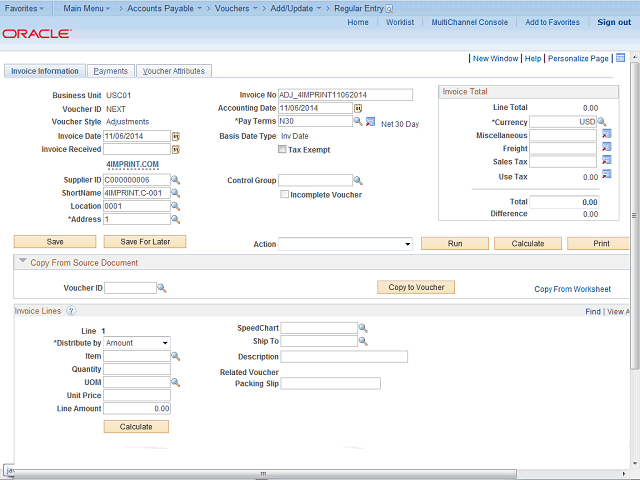Check the Incomplete Voucher checkbox
Viewport: 640px width, 480px height.
point(284,194)
